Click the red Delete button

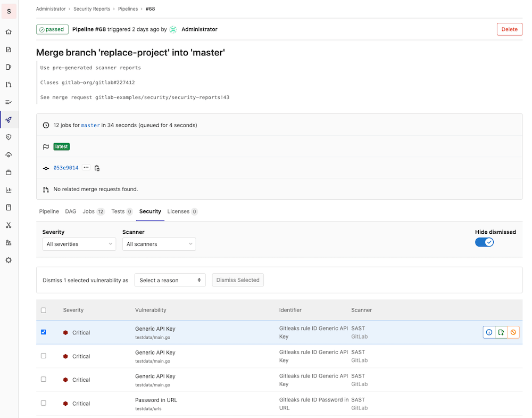point(509,29)
